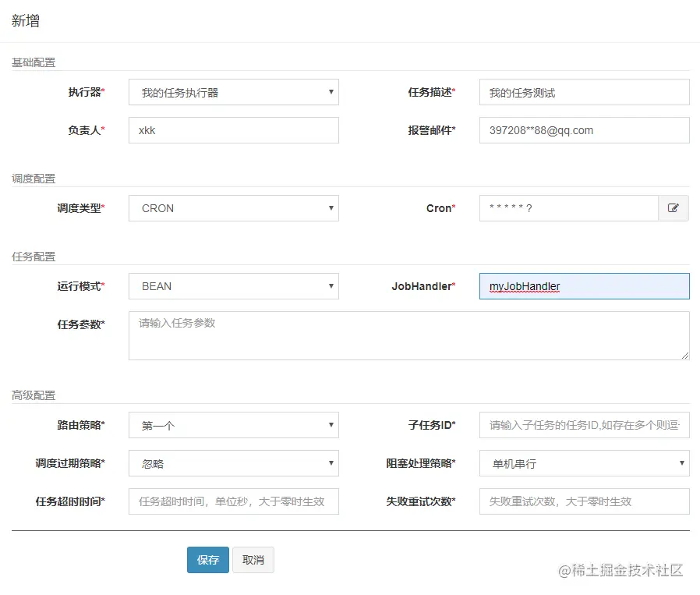Click the Cron expression input field
The height and width of the screenshot is (595, 700).
pyautogui.click(x=569, y=208)
